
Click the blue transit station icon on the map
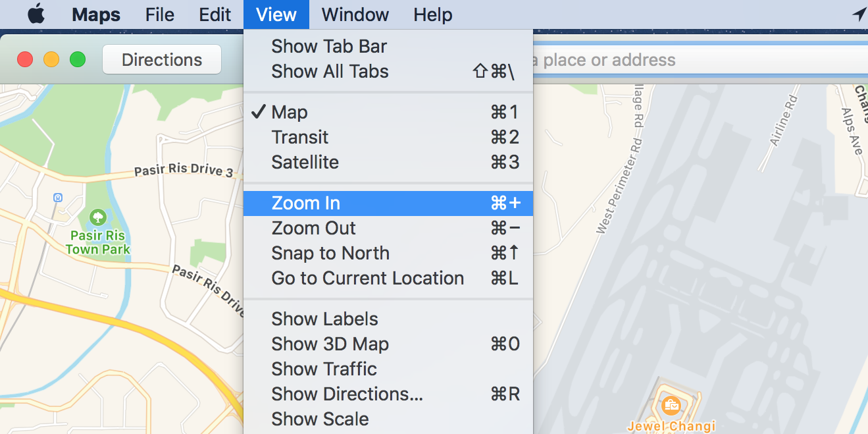point(59,198)
